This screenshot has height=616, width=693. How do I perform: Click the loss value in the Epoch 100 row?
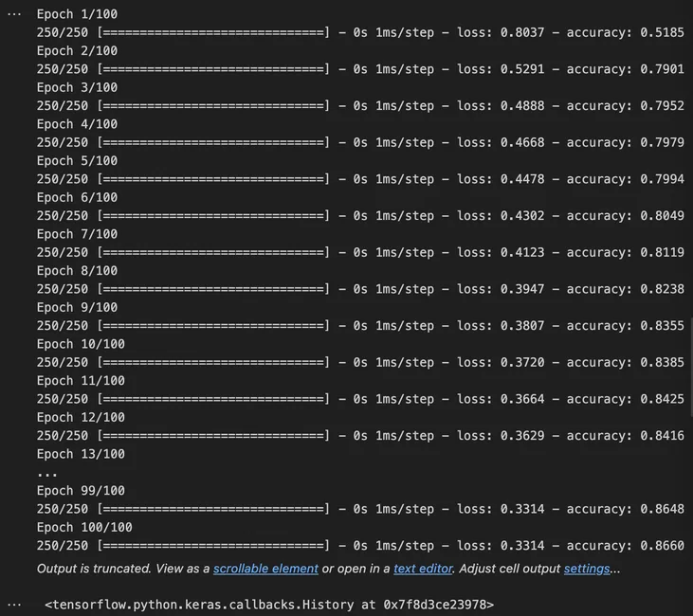(522, 546)
